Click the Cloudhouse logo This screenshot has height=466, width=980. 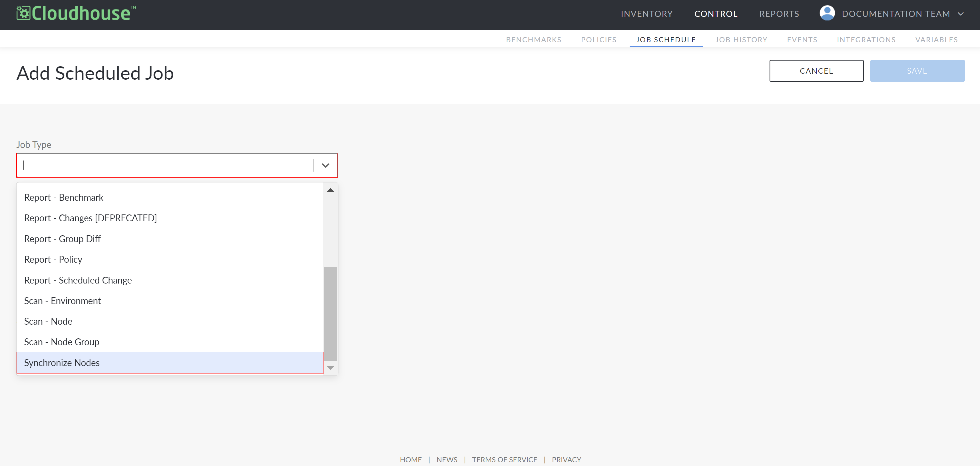[76, 13]
